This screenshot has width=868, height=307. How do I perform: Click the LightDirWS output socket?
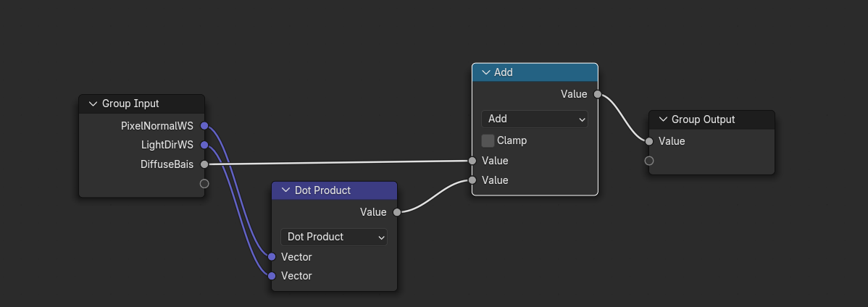point(204,145)
